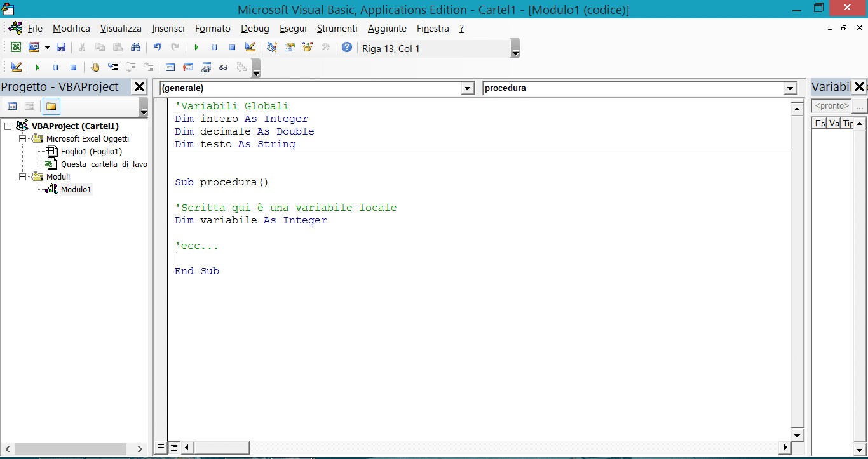Select Modulo1 in the project tree
868x459 pixels.
coord(76,189)
